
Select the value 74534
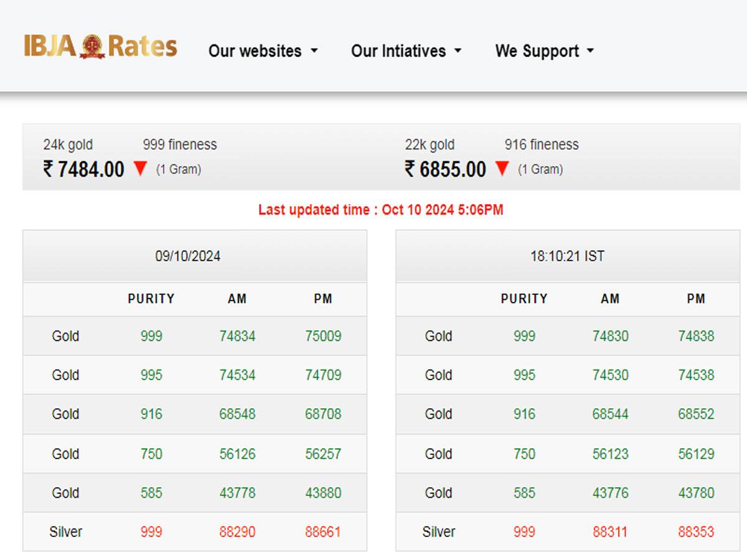[x=237, y=375]
